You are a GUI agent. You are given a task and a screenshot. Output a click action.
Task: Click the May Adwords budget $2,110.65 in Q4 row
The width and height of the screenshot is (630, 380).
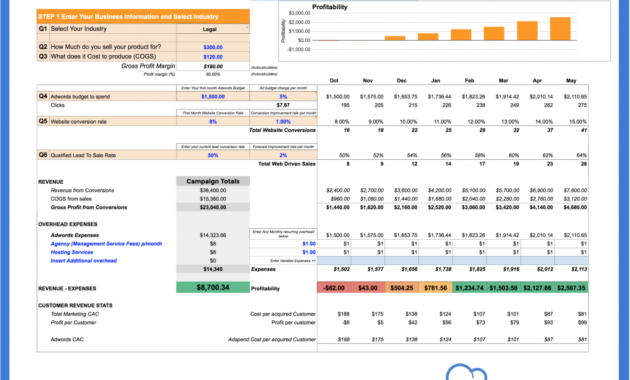[575, 96]
